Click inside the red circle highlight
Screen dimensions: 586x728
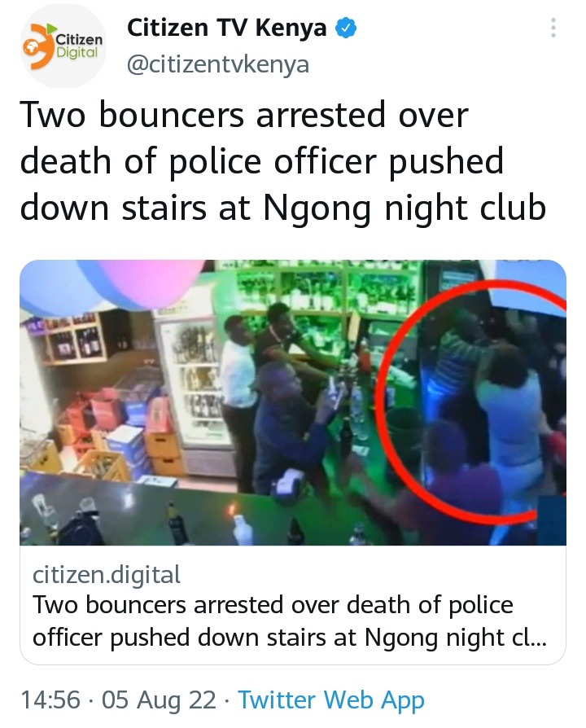click(x=473, y=399)
